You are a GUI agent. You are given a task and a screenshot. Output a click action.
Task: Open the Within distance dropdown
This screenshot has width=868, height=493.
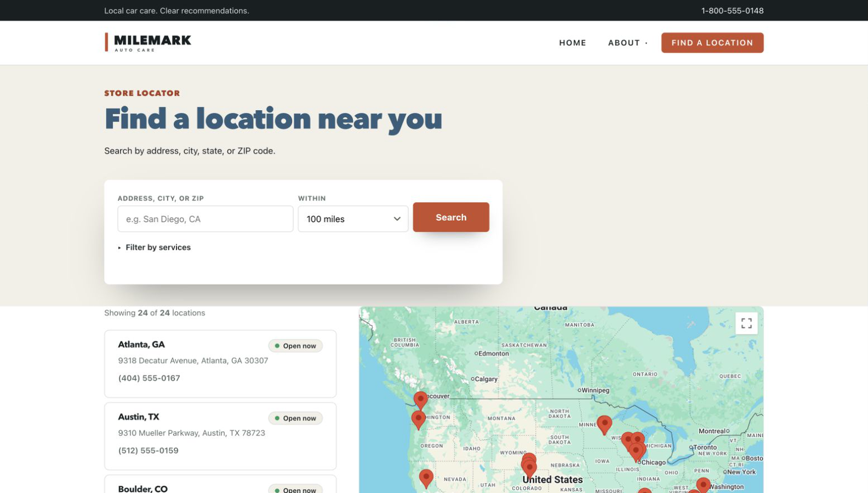353,219
